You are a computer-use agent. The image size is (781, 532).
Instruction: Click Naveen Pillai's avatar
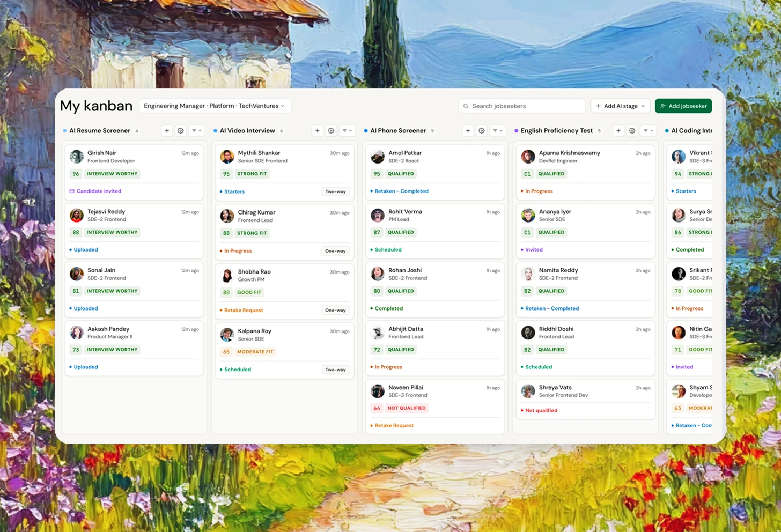coord(378,391)
